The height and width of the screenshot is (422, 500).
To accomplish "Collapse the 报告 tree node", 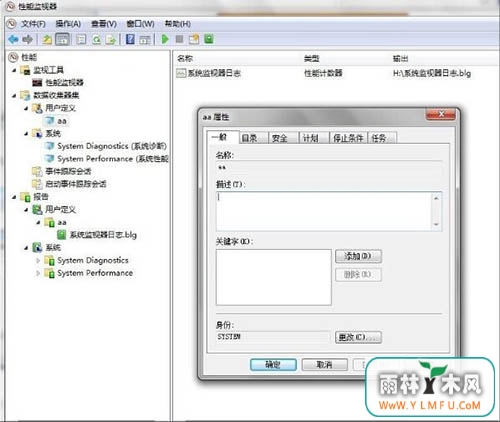I will click(14, 197).
